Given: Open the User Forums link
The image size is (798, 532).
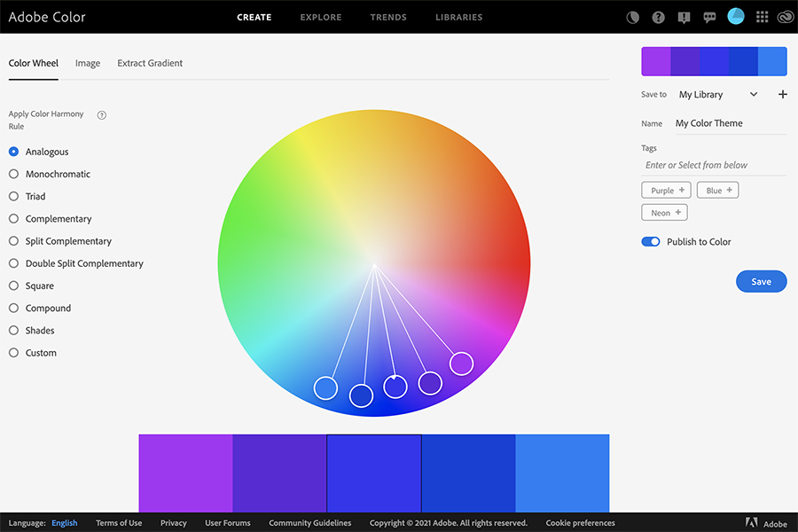Looking at the screenshot, I should (x=228, y=523).
